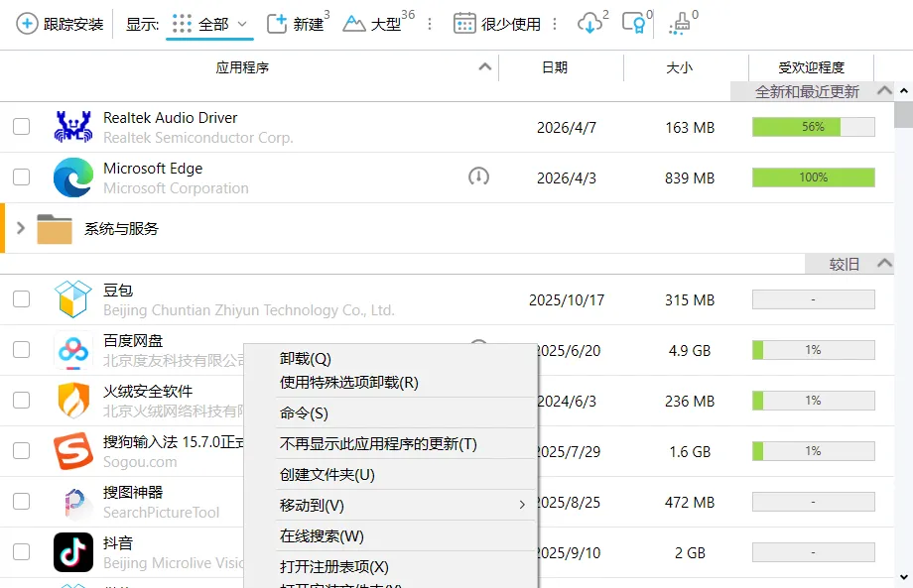
Task: Open options dots next to 大型
Action: pyautogui.click(x=430, y=24)
